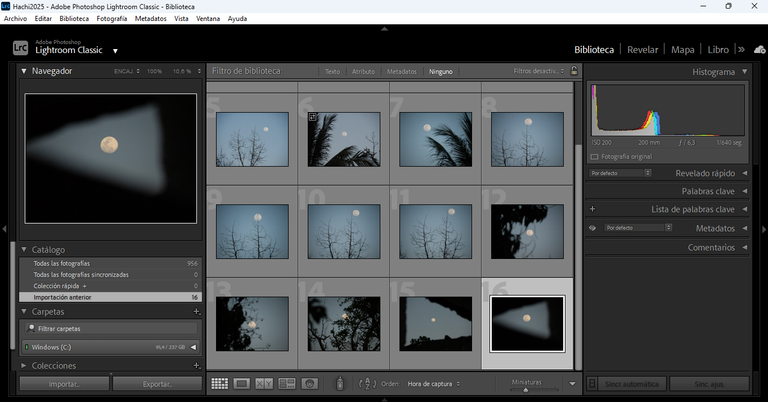This screenshot has width=768, height=402.
Task: Switch to the Libro module
Action: (718, 49)
